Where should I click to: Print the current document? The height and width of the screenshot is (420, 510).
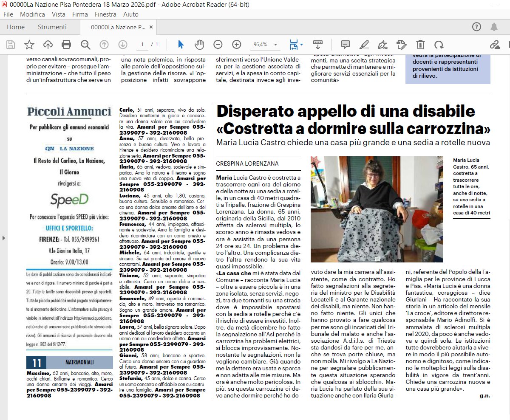point(67,44)
